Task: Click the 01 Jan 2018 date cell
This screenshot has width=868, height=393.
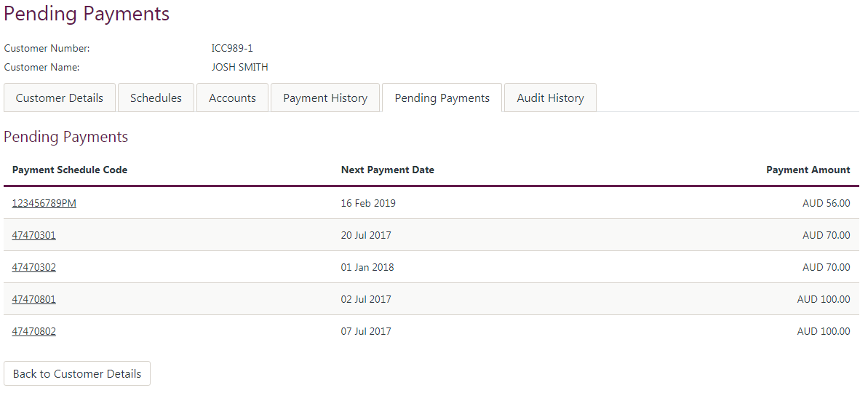Action: [x=367, y=267]
